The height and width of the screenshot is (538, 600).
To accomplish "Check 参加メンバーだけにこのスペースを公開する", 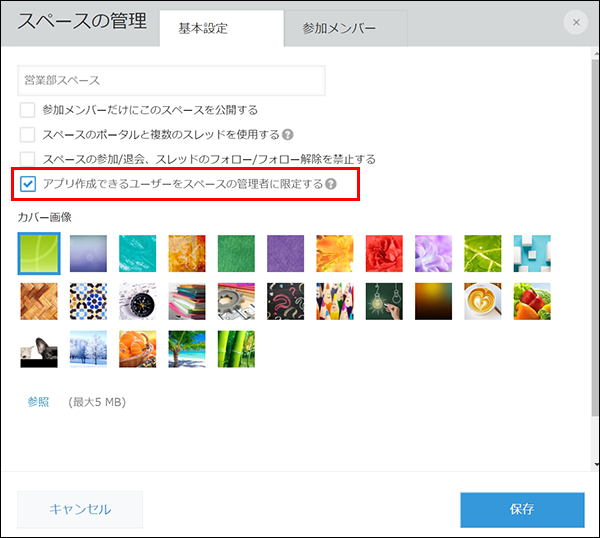I will (x=28, y=110).
